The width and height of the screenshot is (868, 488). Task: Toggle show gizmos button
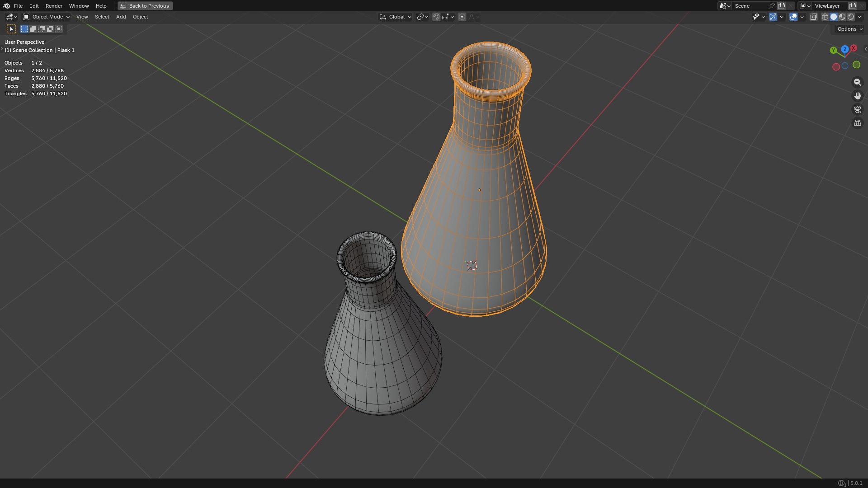tap(773, 17)
